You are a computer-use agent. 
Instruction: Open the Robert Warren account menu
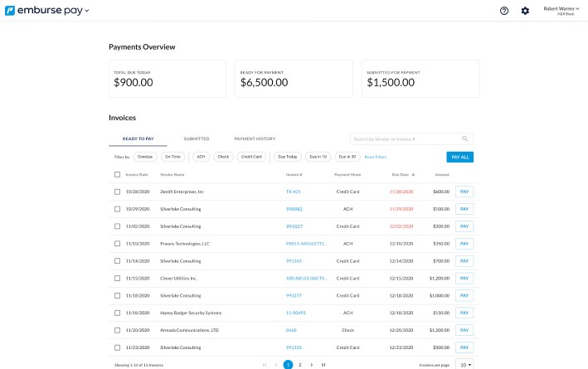click(x=561, y=11)
